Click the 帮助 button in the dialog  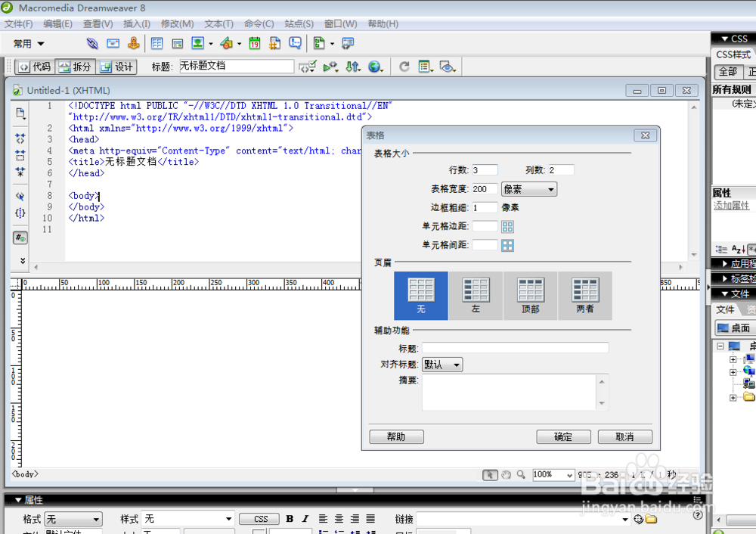[x=396, y=436]
